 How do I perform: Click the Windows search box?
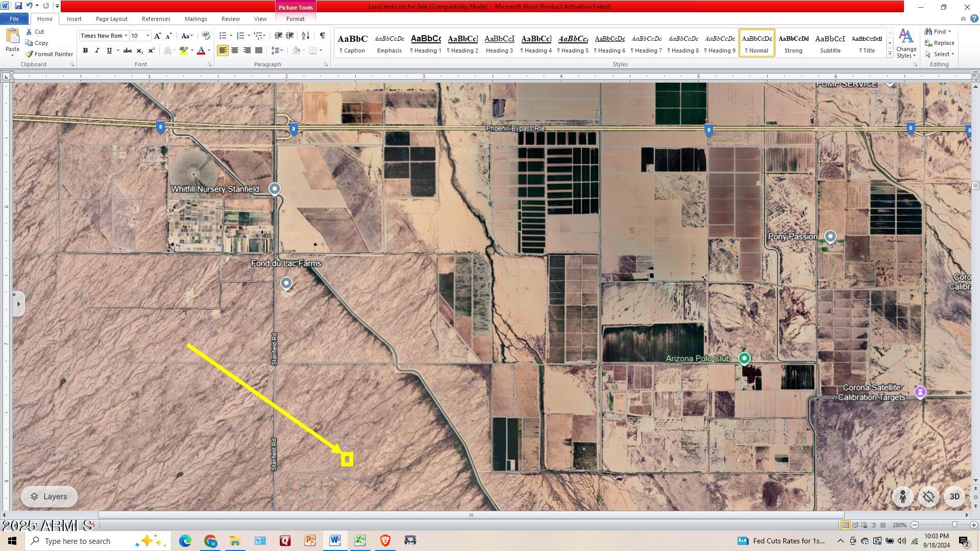click(x=97, y=541)
